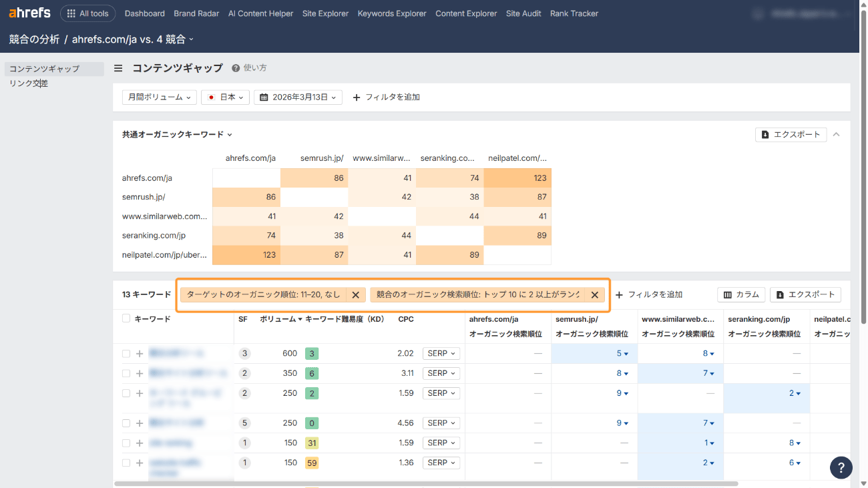Check the select-all checkbox in the table header
The image size is (868, 488).
[x=126, y=318]
